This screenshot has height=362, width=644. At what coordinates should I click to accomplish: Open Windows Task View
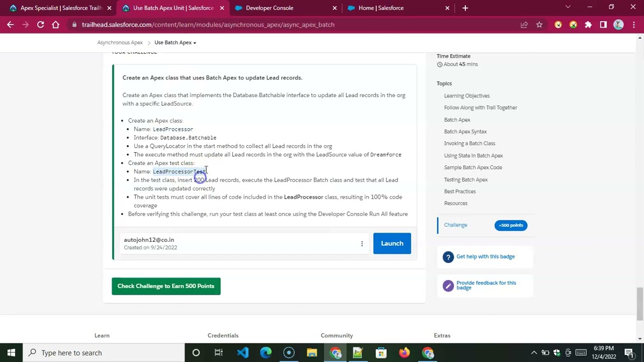click(x=219, y=353)
